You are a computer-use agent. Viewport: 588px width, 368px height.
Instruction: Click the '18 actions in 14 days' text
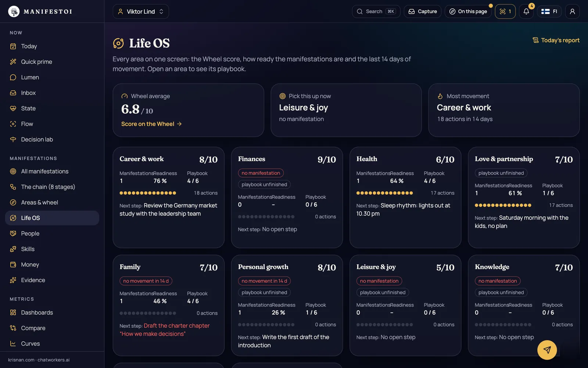465,119
